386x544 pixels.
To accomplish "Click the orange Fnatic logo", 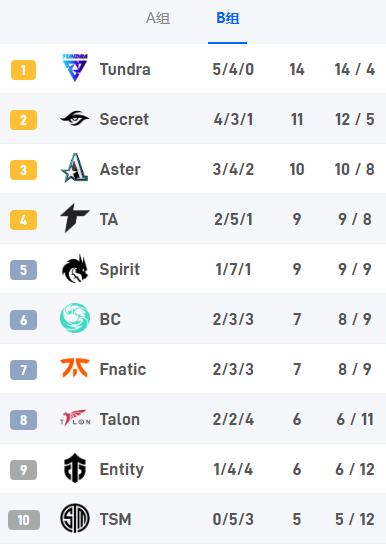I will (75, 368).
